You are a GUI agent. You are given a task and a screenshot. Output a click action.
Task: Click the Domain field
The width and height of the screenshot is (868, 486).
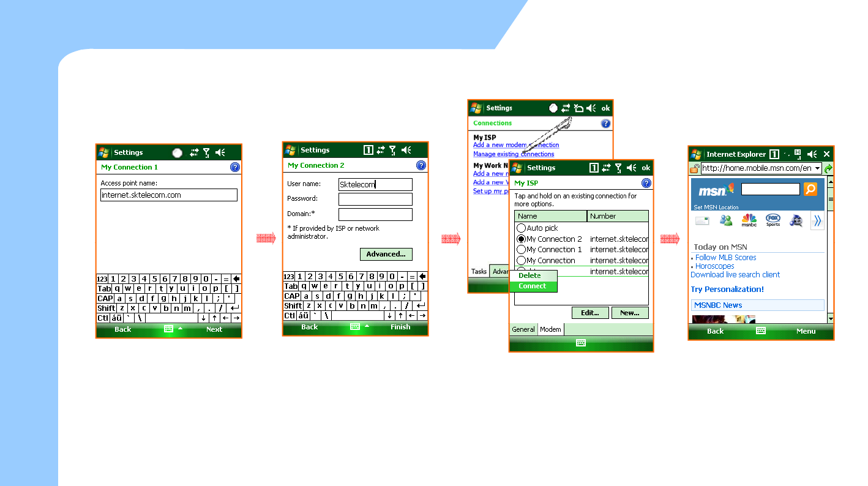(x=375, y=214)
